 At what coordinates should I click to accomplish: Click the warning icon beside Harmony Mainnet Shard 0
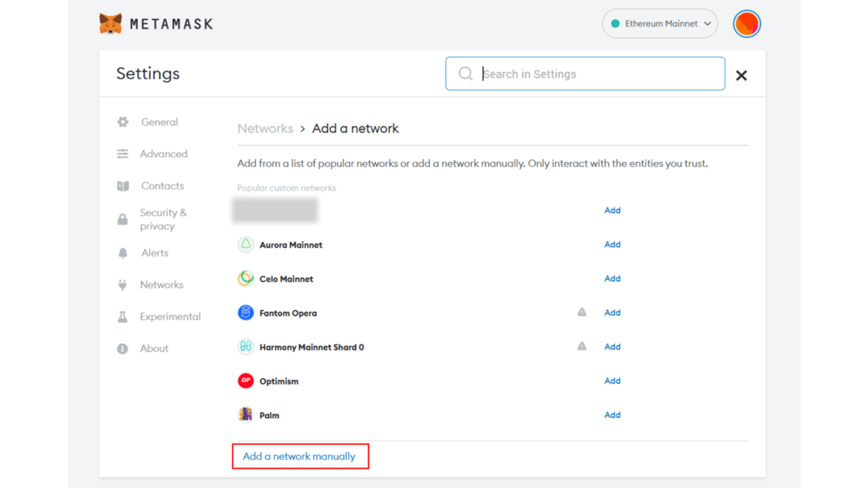(582, 346)
